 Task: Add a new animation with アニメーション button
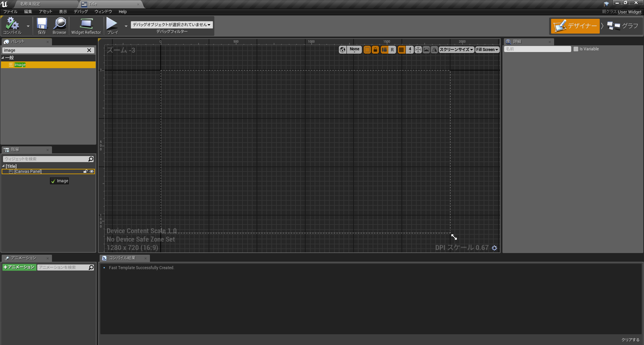(19, 267)
